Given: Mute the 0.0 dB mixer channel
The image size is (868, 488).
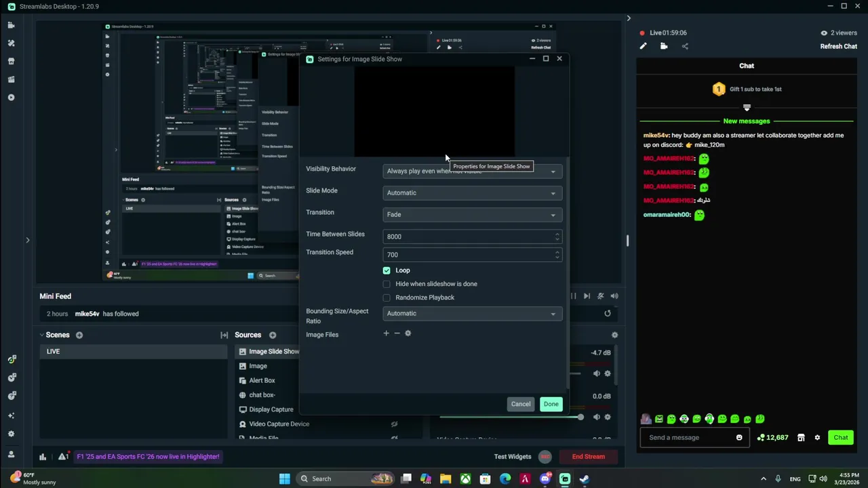Looking at the screenshot, I should 597,417.
